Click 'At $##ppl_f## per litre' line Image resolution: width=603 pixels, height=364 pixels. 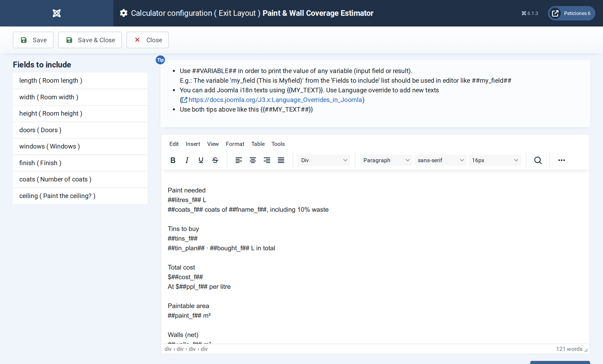coord(199,287)
